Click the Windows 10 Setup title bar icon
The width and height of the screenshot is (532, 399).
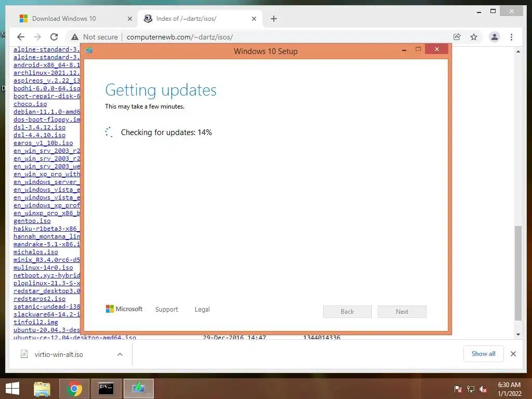click(89, 50)
